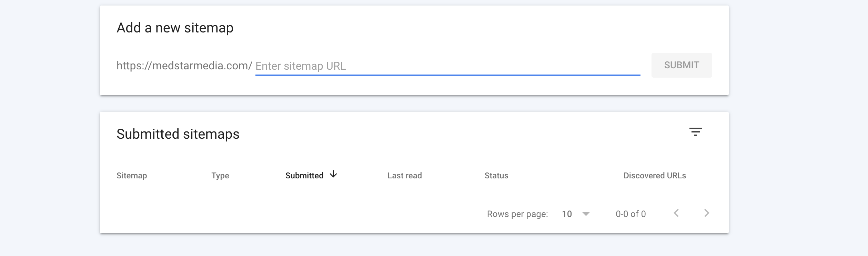Screen dimensions: 868x256
Task: Sort by the Status column header
Action: 496,176
